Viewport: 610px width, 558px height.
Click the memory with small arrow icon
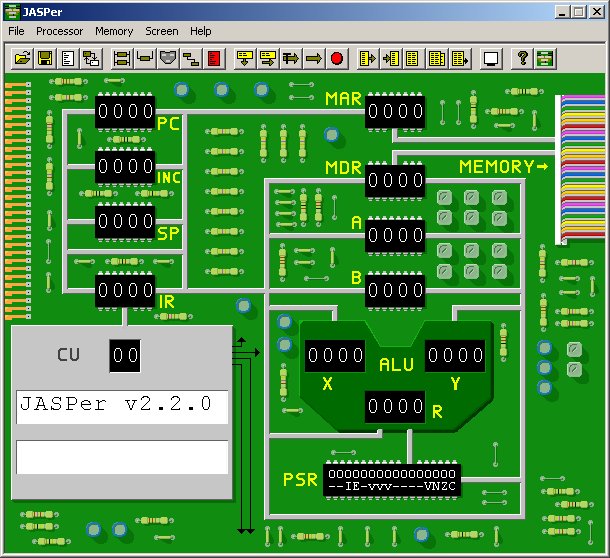coord(460,59)
